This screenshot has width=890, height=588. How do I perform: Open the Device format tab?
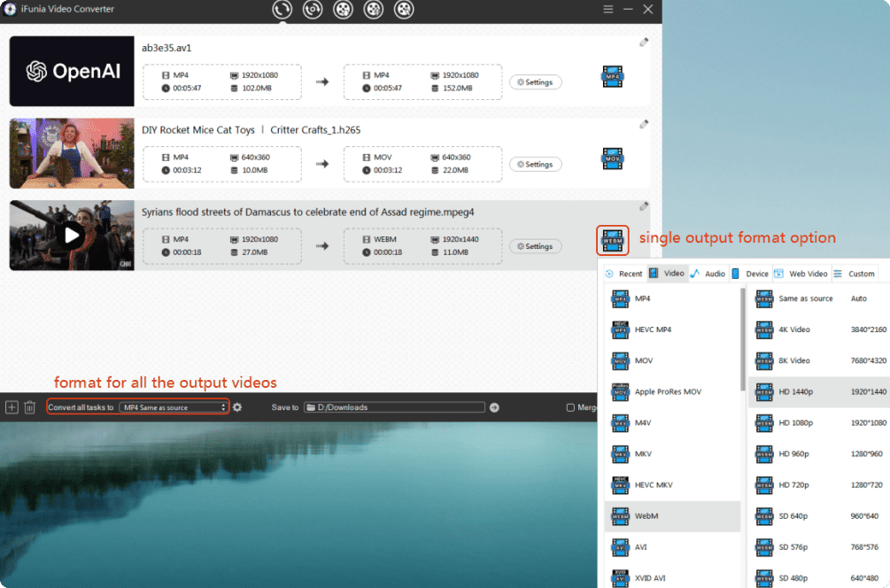coord(750,274)
